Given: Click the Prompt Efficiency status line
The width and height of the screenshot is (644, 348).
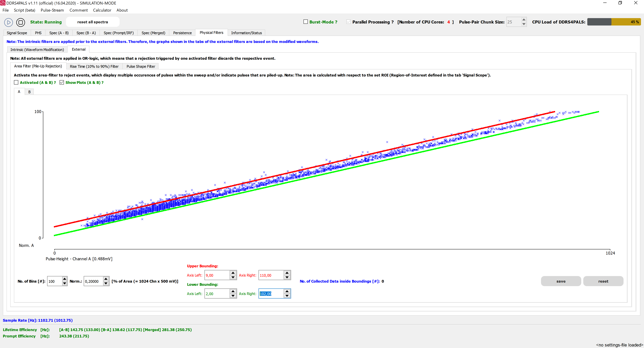Looking at the screenshot, I should 46,336.
